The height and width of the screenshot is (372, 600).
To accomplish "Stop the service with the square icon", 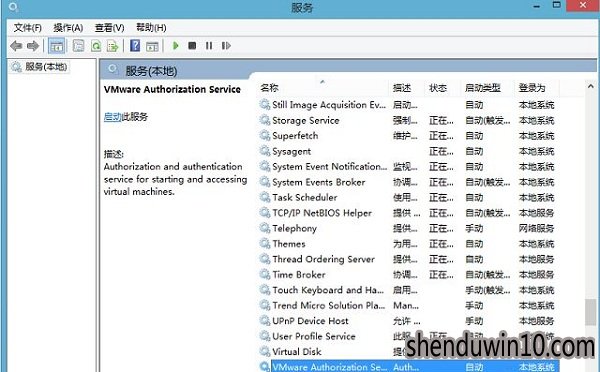I will (192, 46).
